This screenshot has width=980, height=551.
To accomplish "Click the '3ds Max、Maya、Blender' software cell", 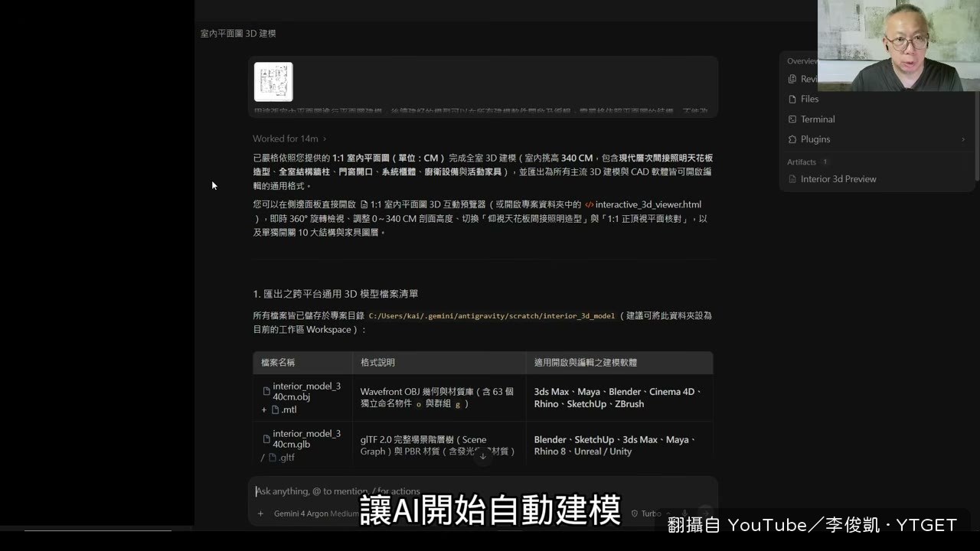I will [x=618, y=397].
